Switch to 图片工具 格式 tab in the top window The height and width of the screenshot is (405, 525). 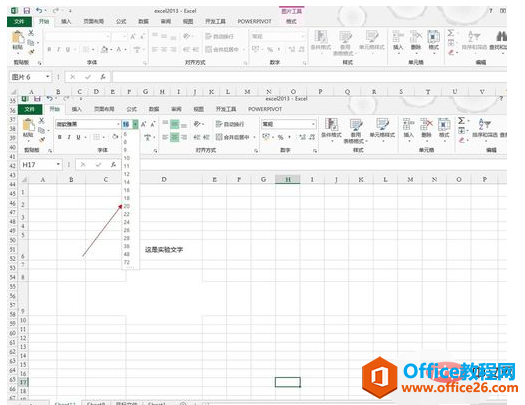click(291, 21)
